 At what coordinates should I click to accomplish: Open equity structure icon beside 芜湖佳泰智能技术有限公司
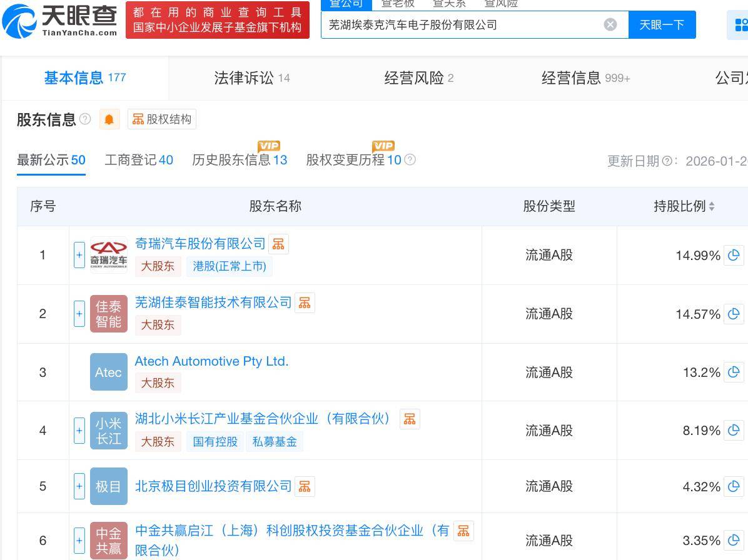coord(305,302)
